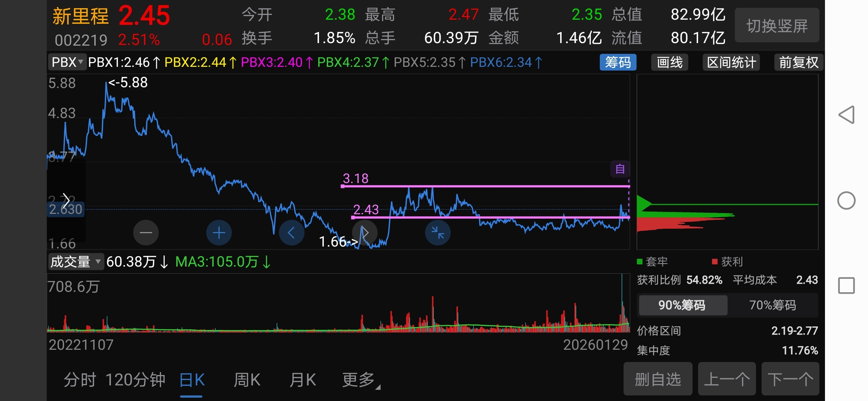Click the purple 自 marker icon
Screen dimensions: 868x401
pyautogui.click(x=620, y=169)
